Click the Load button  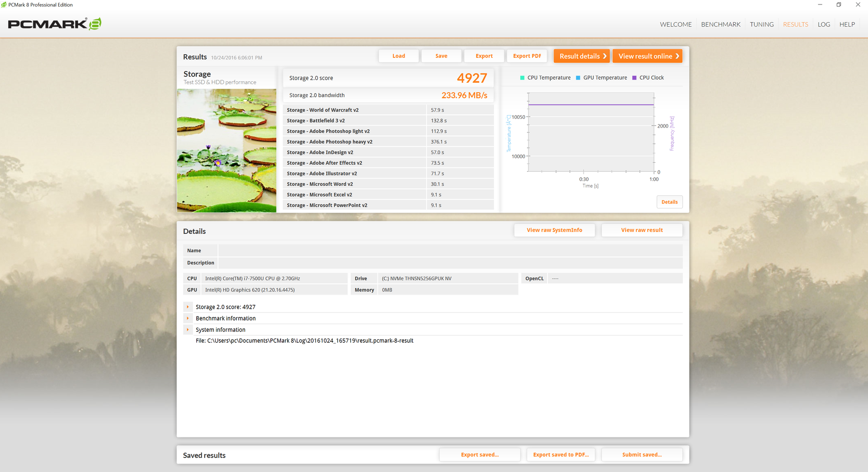[399, 56]
